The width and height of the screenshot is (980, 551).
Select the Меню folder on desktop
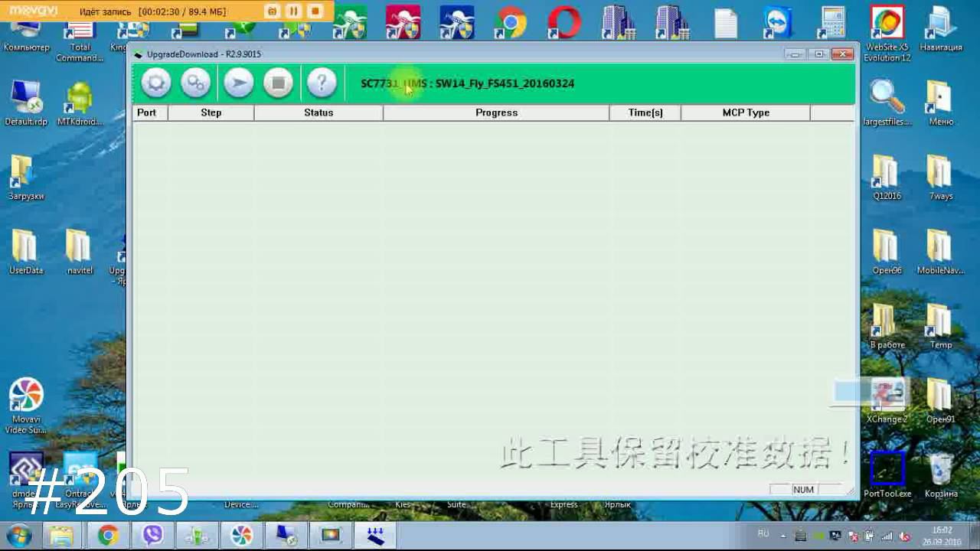pyautogui.click(x=941, y=103)
